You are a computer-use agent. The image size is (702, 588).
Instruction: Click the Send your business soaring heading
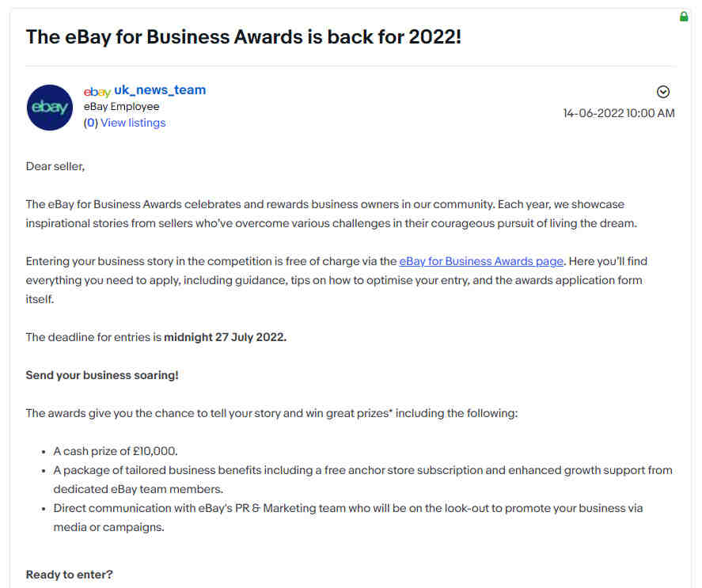[x=102, y=375]
